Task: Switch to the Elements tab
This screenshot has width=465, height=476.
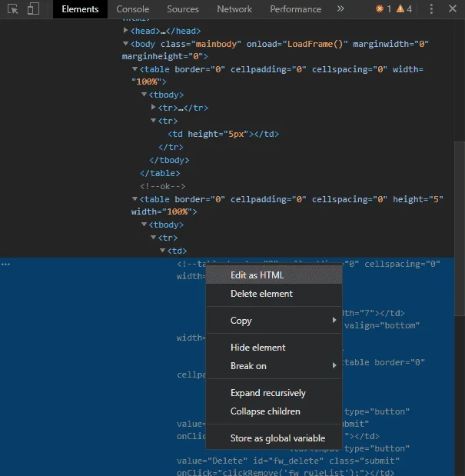Action: (80, 9)
